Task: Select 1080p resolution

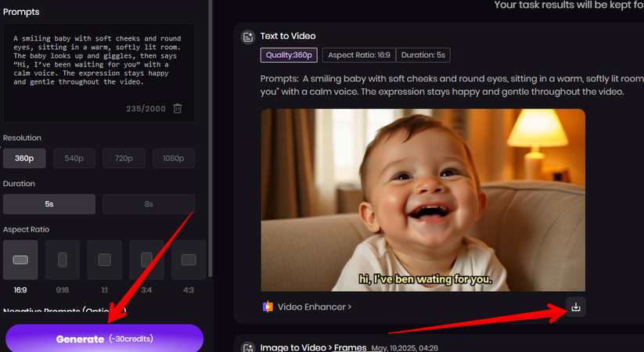Action: click(x=173, y=158)
